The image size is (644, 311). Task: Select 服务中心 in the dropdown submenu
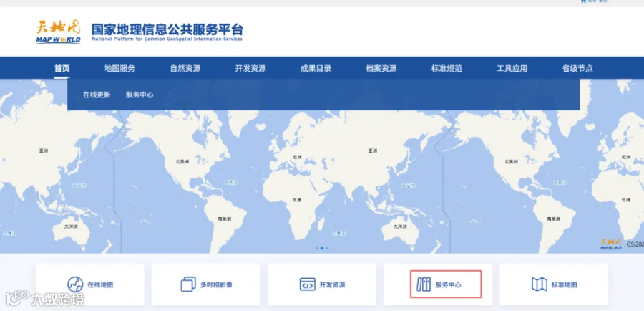coord(140,95)
